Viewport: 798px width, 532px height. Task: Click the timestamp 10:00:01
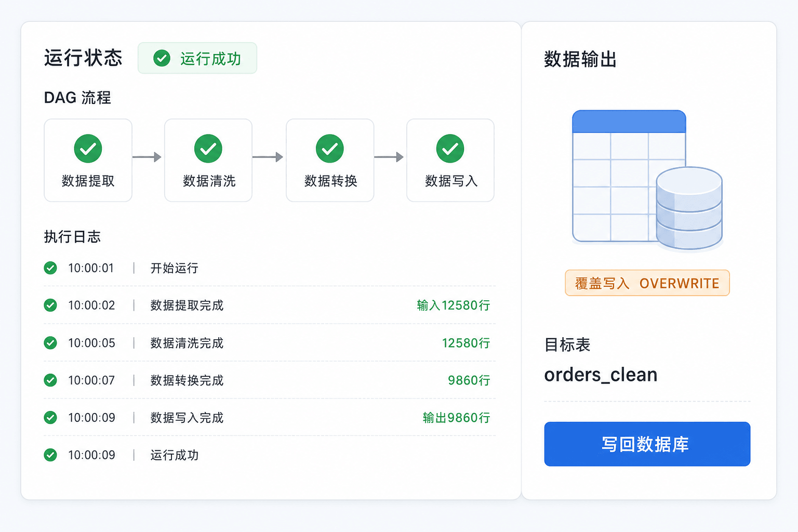[x=91, y=268]
